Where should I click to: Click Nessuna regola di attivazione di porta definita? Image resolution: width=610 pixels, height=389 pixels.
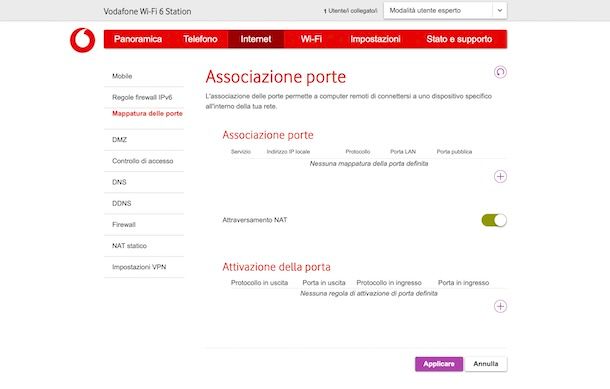(x=369, y=293)
